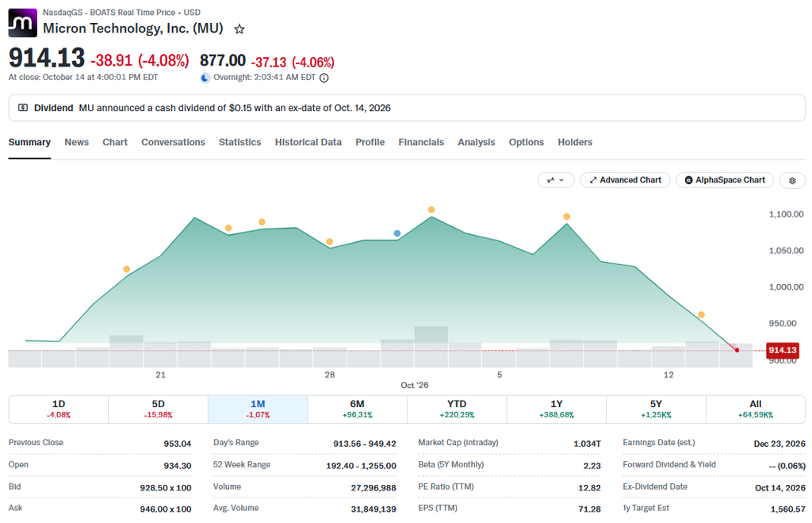The width and height of the screenshot is (812, 523).
Task: Open the Advanced Chart
Action: [625, 180]
